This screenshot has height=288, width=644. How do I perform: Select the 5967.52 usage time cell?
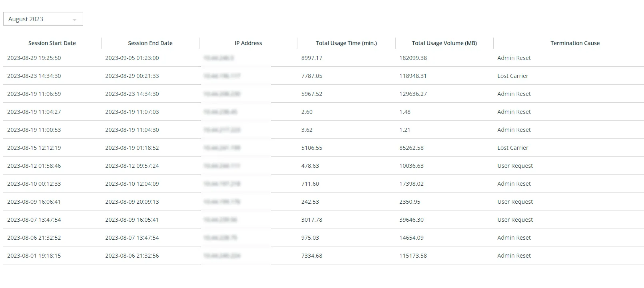coord(312,94)
